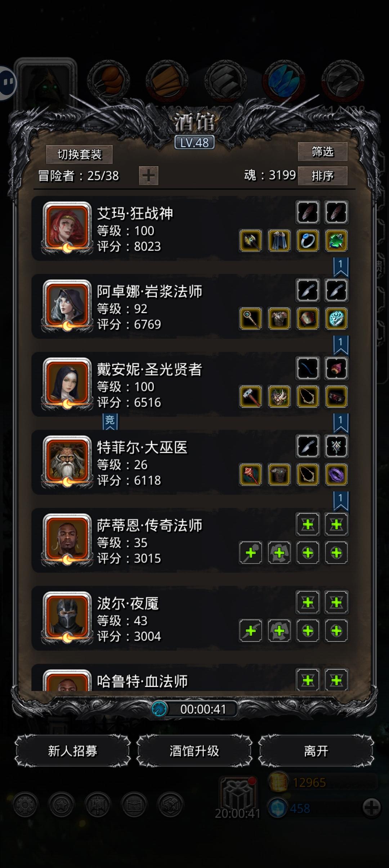
Task: Tap the purple ring of 特菲尔·大巫医
Action: (336, 474)
